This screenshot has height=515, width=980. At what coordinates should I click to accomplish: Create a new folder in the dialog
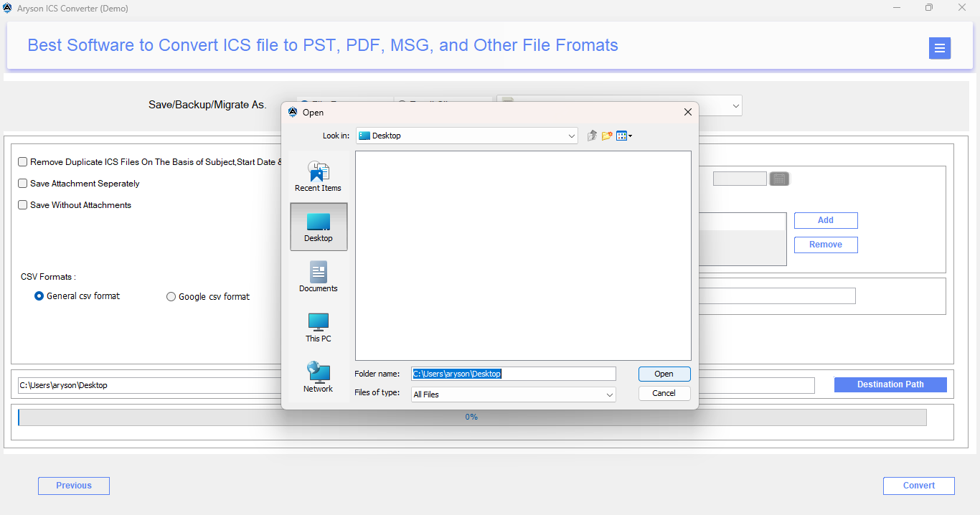tap(607, 136)
